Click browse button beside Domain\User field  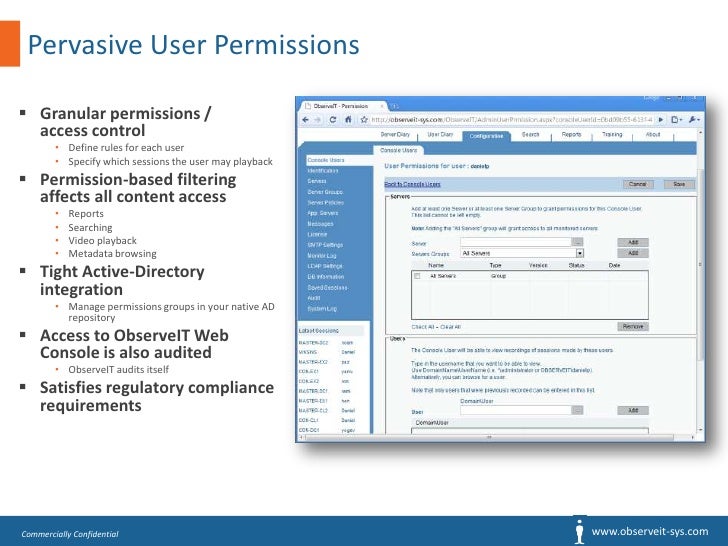(577, 410)
